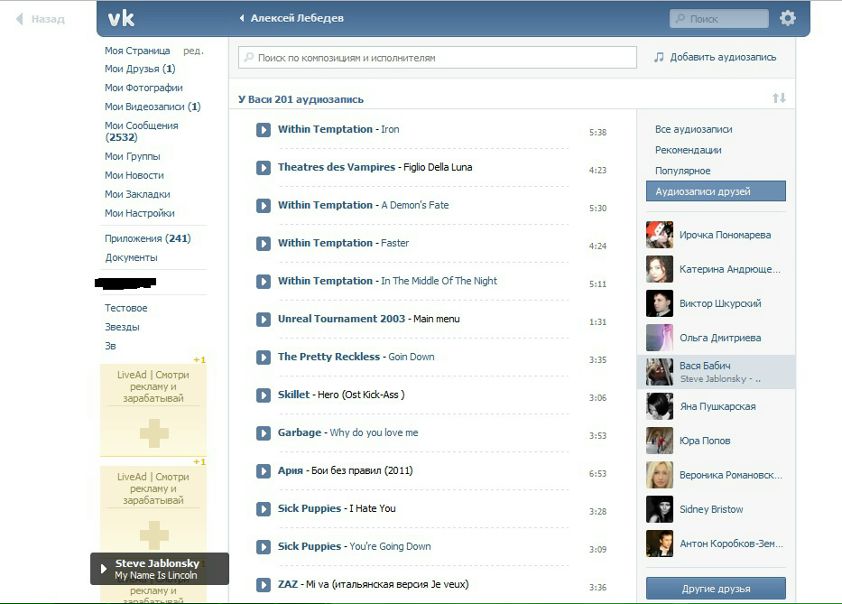Click the music note Добавить аудиозапись icon

(658, 58)
